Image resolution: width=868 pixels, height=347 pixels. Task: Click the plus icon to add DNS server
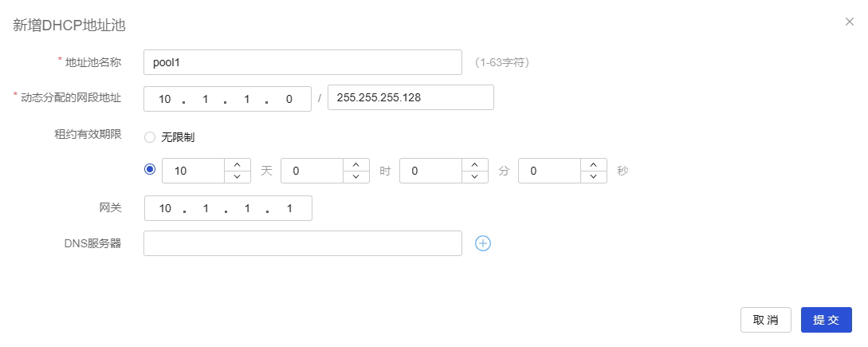coord(483,243)
